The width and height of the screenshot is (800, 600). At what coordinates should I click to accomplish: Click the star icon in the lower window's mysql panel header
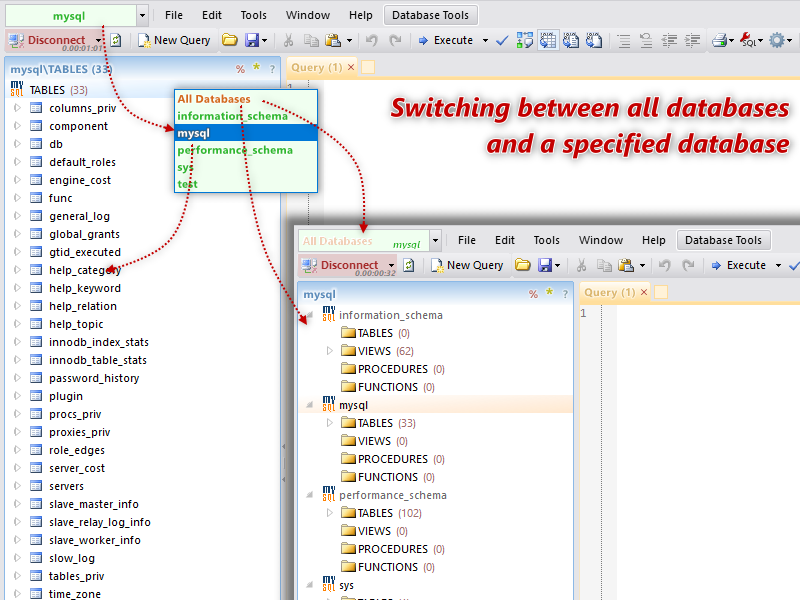click(x=549, y=292)
